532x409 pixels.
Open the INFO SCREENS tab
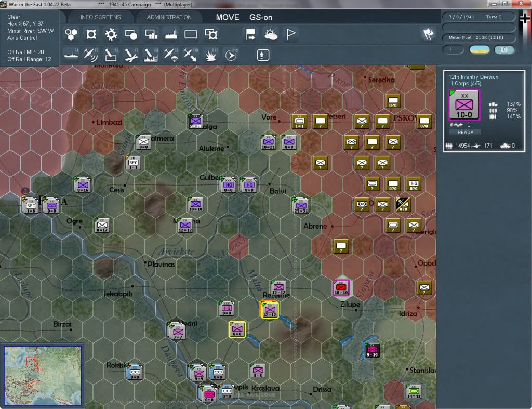pyautogui.click(x=100, y=17)
